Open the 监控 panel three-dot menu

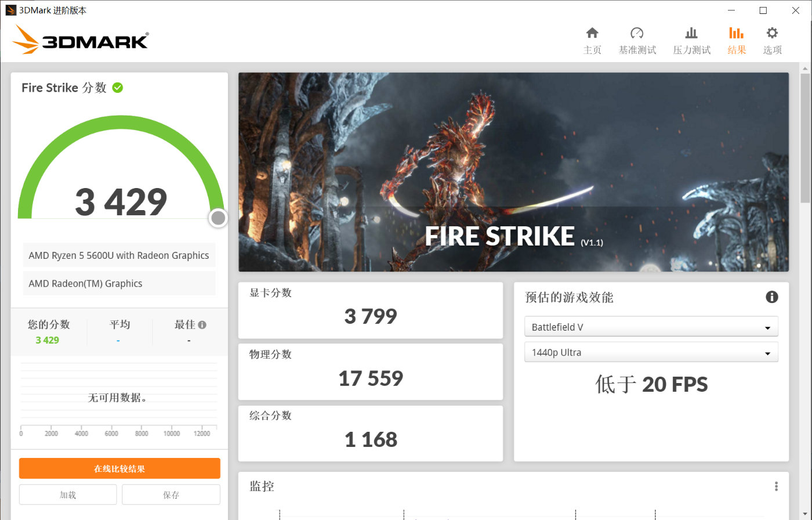[776, 486]
